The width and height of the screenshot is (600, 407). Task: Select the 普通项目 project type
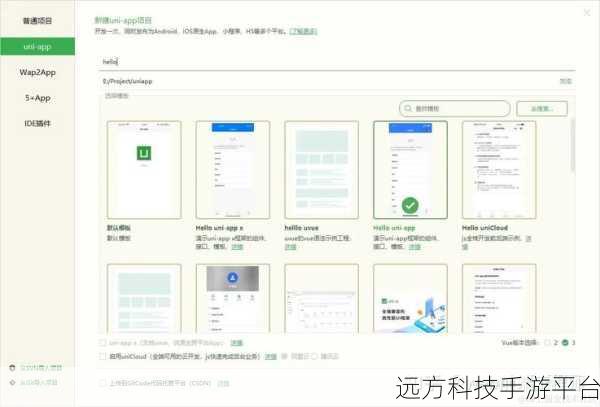[37, 21]
